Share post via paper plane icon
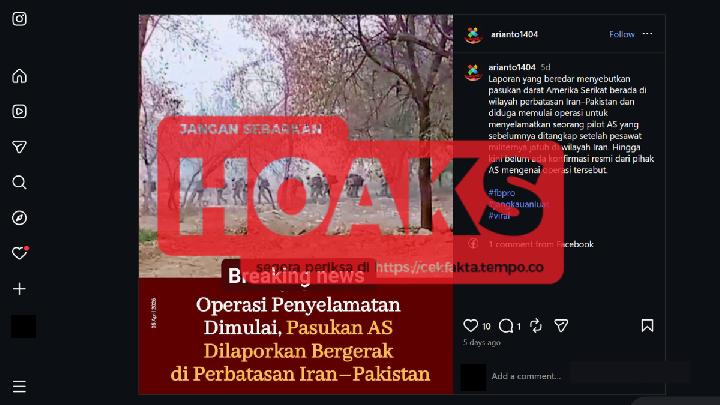The image size is (720, 405). [x=561, y=326]
